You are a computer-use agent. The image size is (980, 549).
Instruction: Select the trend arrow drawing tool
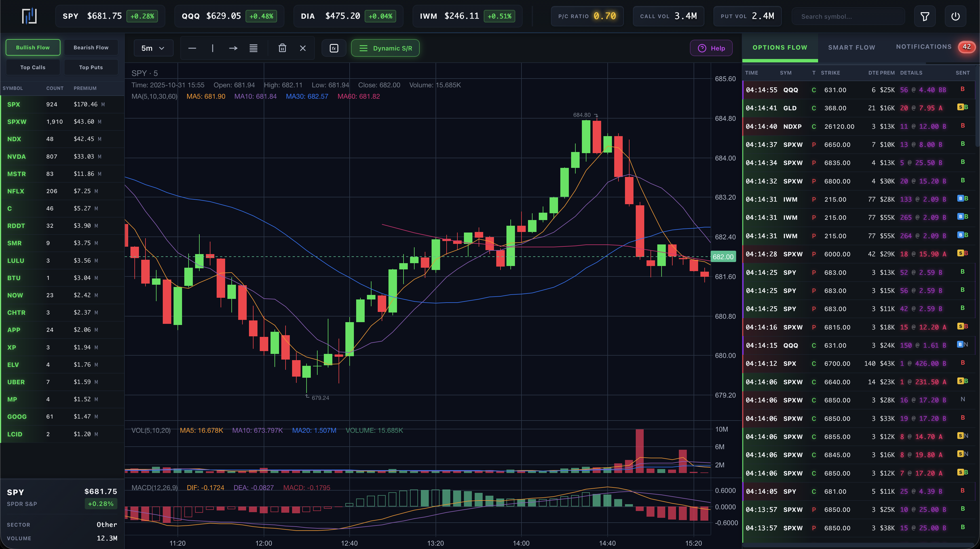point(233,48)
